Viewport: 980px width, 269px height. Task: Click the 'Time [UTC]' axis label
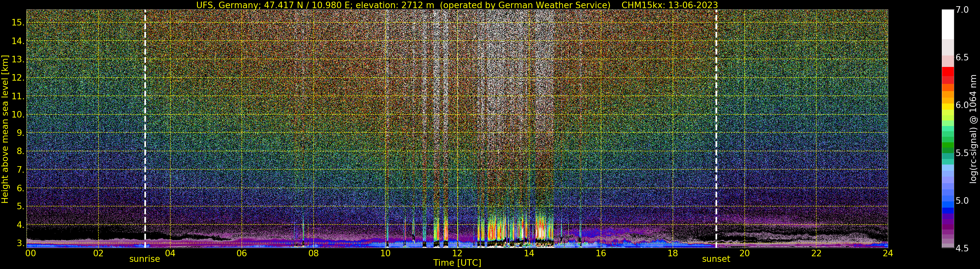pos(457,263)
